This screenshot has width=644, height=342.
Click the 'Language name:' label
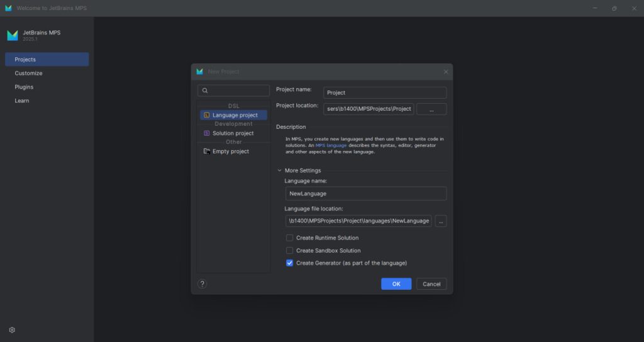click(x=306, y=180)
